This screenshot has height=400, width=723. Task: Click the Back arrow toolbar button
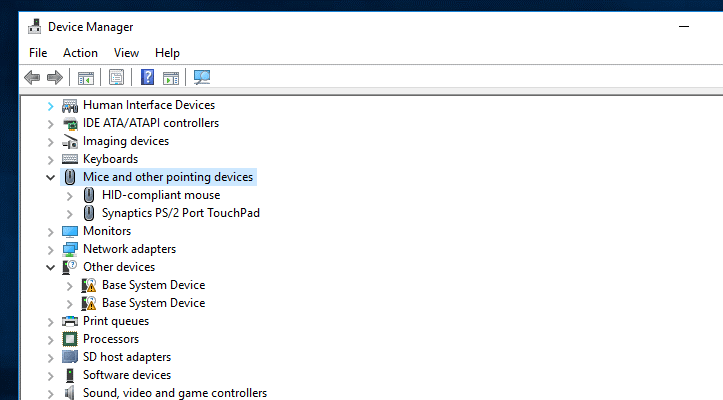32,77
